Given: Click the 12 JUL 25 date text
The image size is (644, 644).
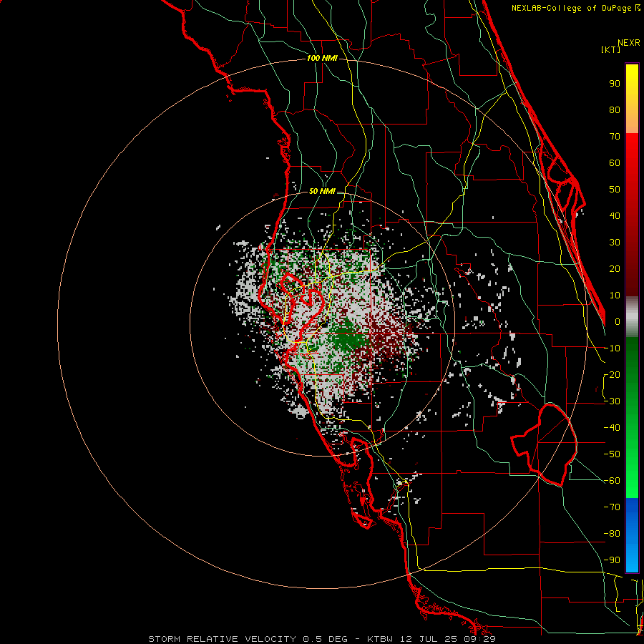Looking at the screenshot, I should (x=429, y=639).
